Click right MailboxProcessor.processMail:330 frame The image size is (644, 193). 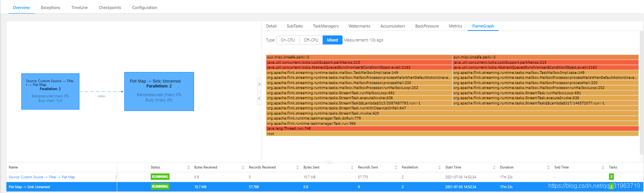point(546,83)
